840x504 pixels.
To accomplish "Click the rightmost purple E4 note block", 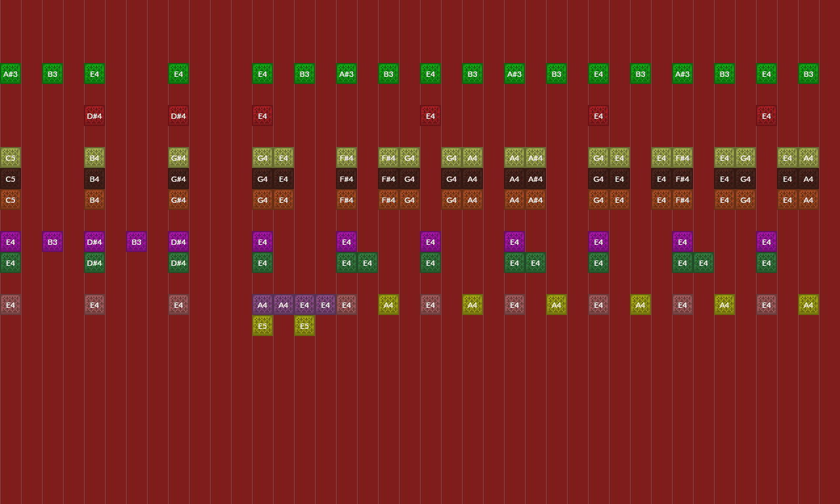I will click(766, 241).
